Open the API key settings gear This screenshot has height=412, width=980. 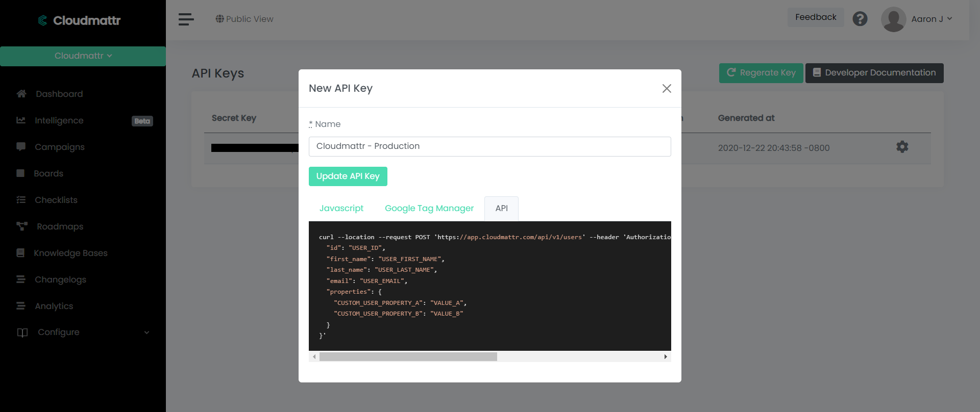(x=902, y=147)
